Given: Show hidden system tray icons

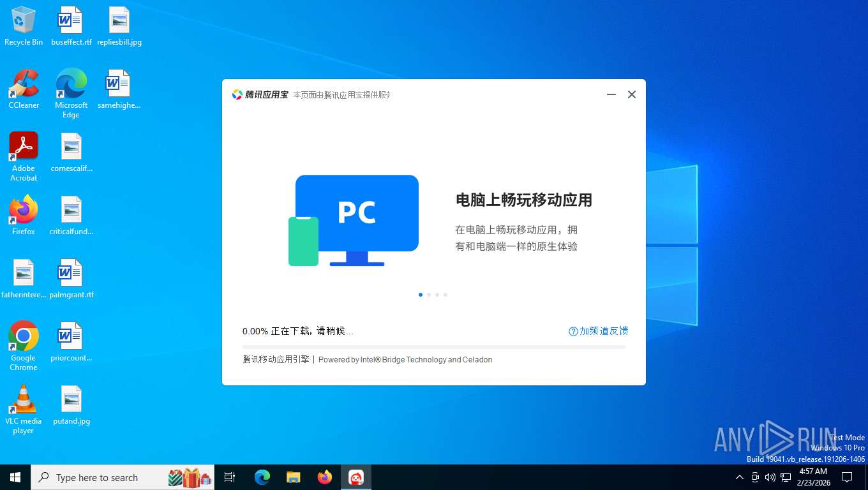Looking at the screenshot, I should tap(740, 477).
